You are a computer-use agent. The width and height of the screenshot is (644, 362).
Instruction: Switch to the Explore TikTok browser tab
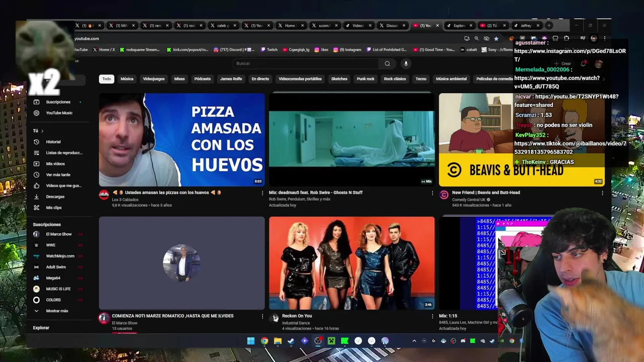click(460, 26)
